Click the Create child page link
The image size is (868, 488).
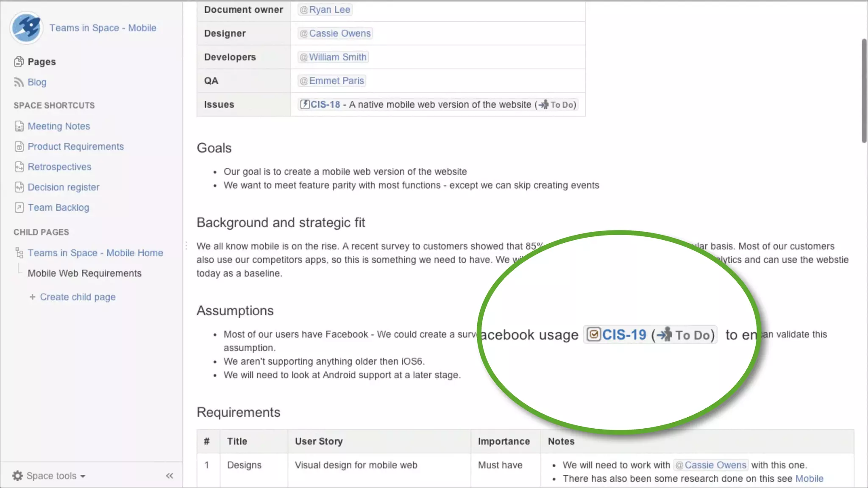[x=77, y=297]
